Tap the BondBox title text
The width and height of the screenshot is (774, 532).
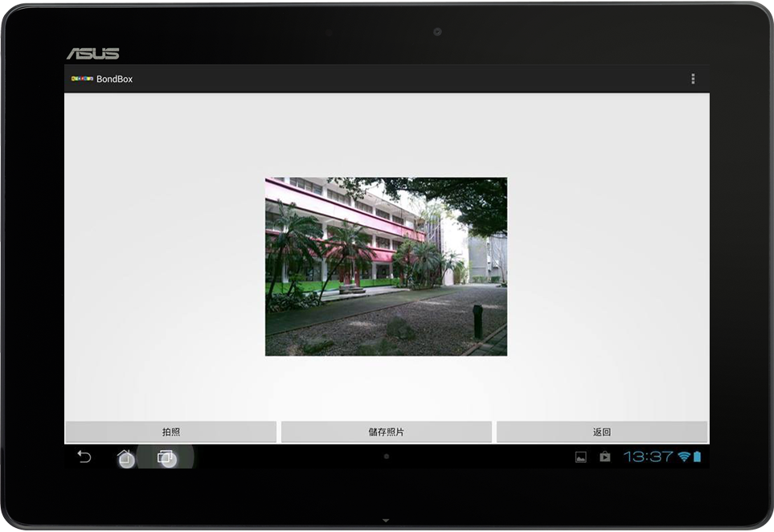coord(114,79)
